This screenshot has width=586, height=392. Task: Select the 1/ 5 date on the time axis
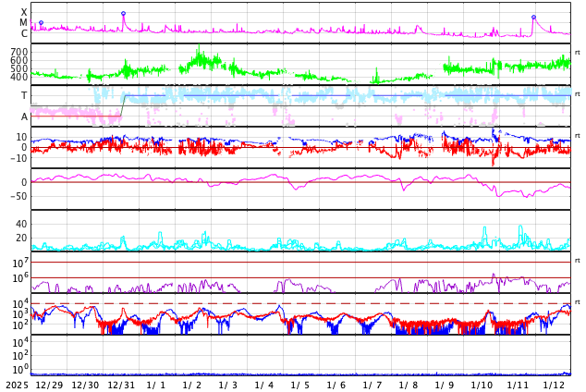[x=300, y=385]
